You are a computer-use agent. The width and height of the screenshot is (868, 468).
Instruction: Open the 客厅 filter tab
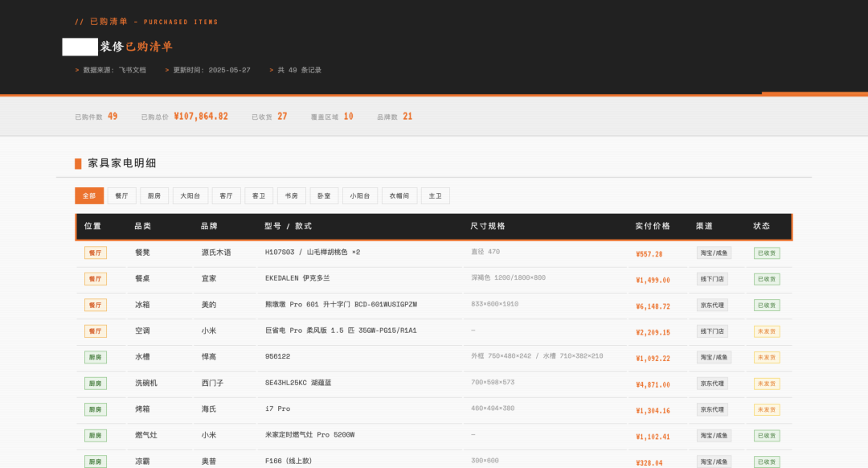(226, 196)
